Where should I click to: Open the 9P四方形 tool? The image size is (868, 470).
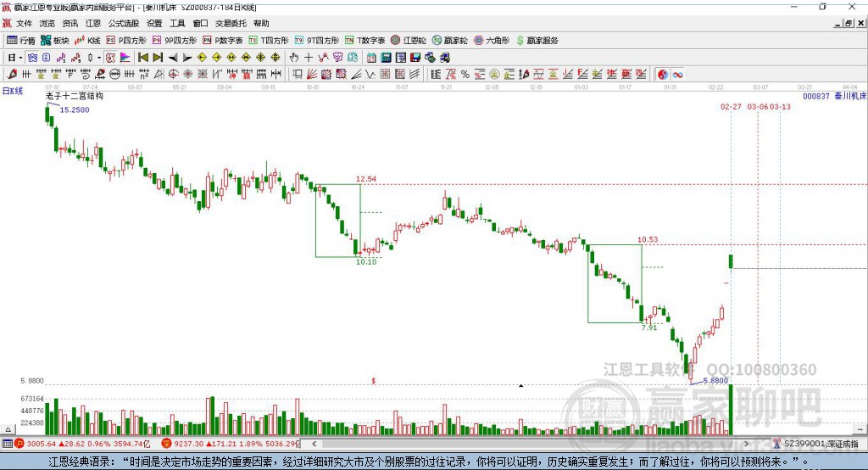coord(175,41)
